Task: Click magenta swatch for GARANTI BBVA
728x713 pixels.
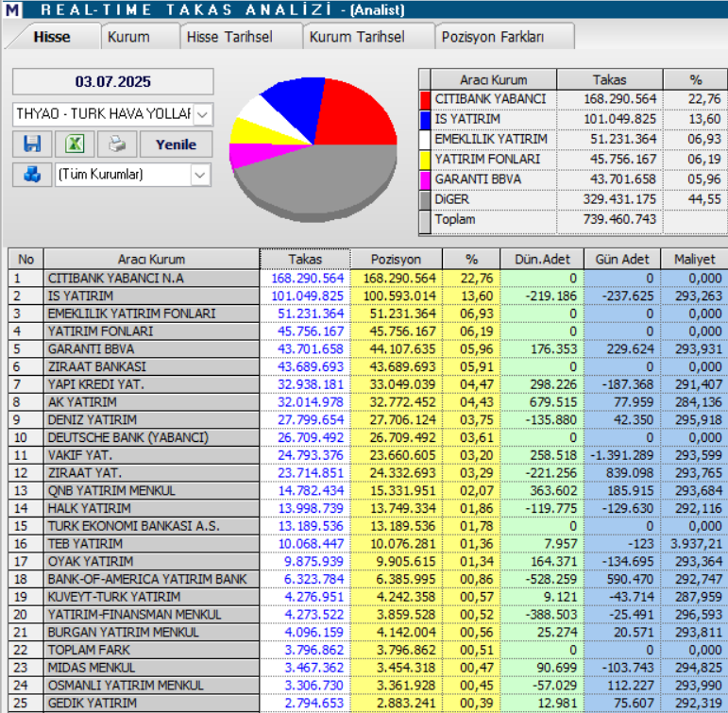Action: (425, 179)
